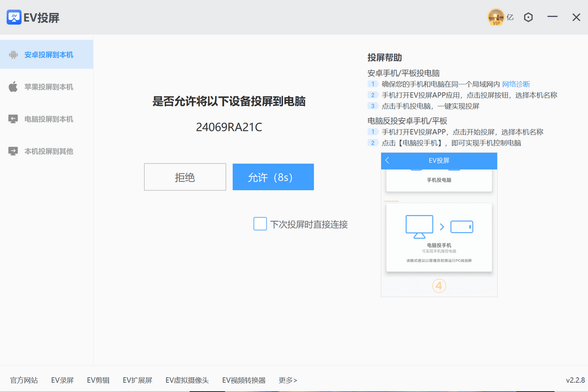Click the back chevron in the EV投屏 preview
The image size is (588, 392).
(x=387, y=160)
